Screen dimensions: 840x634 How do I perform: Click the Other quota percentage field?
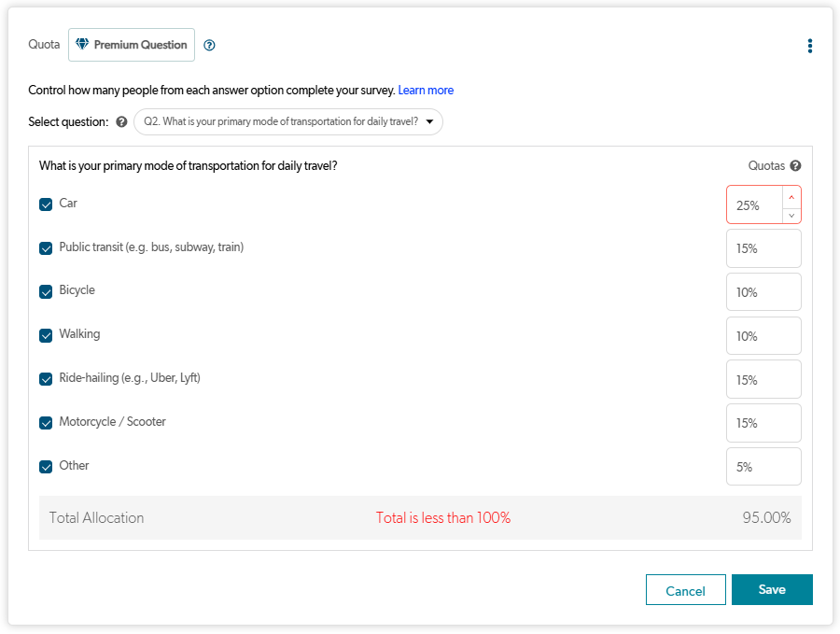[x=763, y=467]
